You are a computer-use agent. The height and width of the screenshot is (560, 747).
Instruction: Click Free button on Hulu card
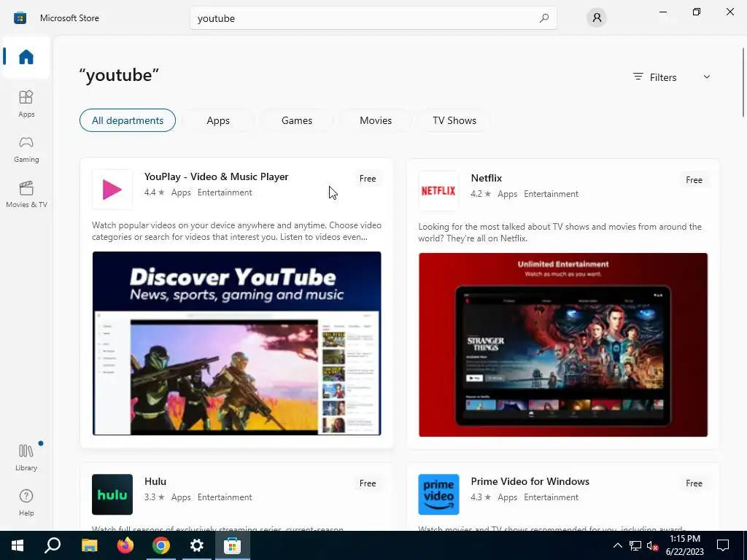coord(368,483)
